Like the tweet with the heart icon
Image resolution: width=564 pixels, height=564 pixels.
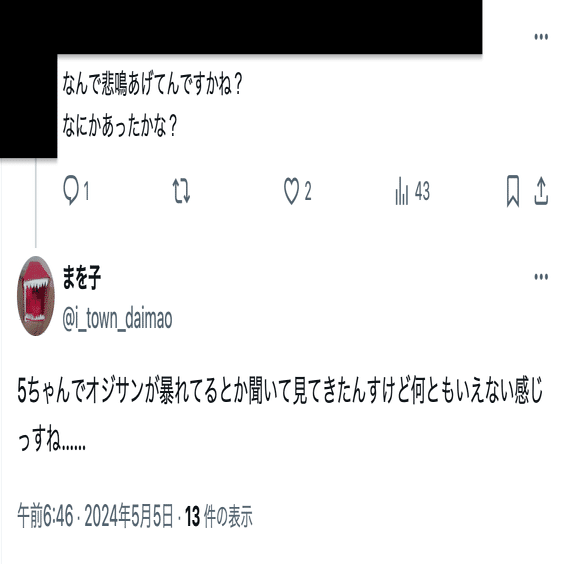coord(291,191)
